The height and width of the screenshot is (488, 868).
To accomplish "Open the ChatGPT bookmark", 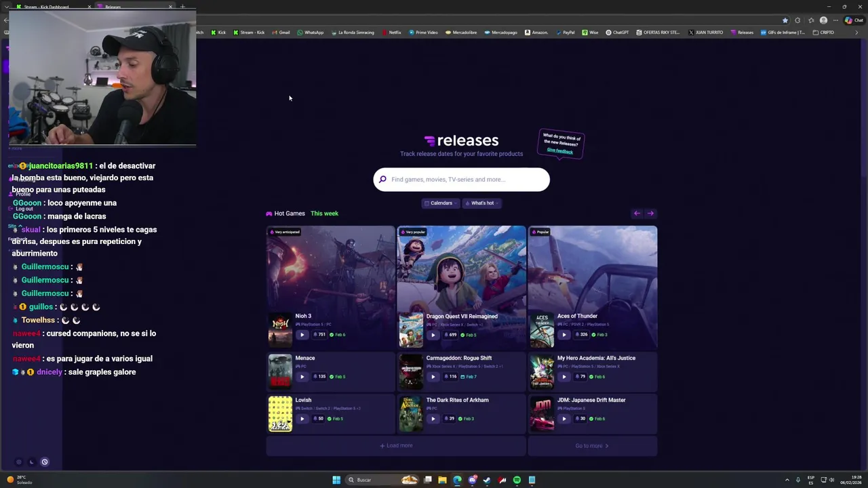I will click(618, 33).
